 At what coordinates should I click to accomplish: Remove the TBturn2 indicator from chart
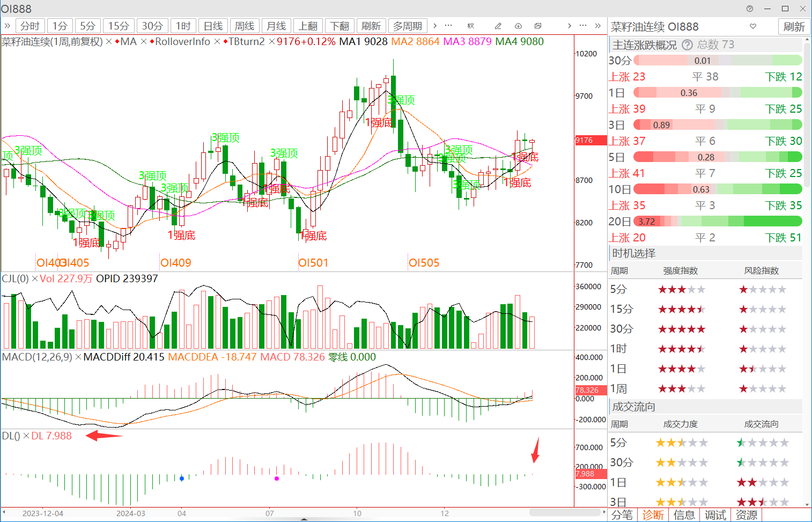271,42
